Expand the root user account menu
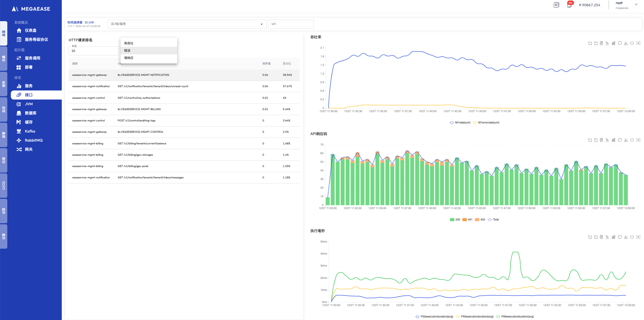 pos(636,5)
